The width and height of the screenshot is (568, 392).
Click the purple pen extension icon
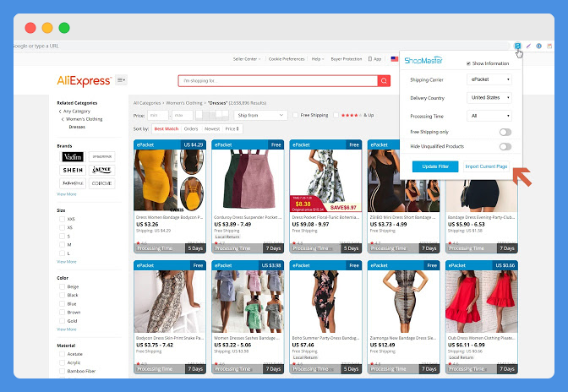click(x=528, y=46)
